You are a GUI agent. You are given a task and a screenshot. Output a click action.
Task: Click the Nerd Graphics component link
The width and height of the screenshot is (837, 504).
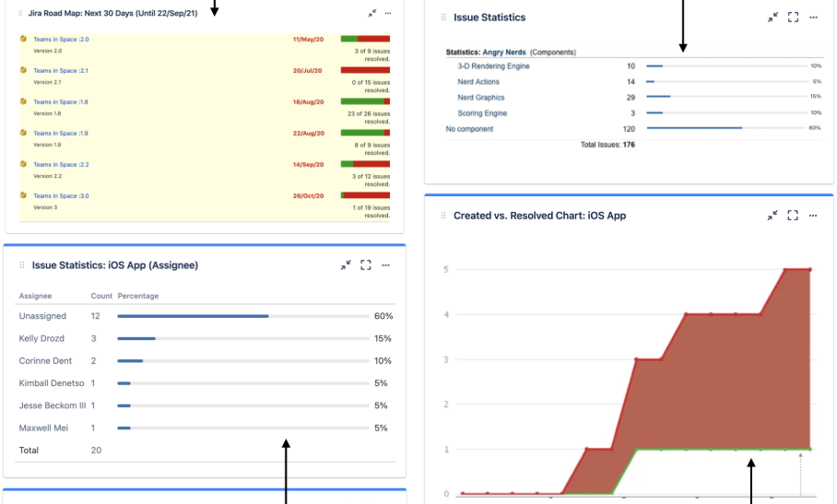pos(481,98)
